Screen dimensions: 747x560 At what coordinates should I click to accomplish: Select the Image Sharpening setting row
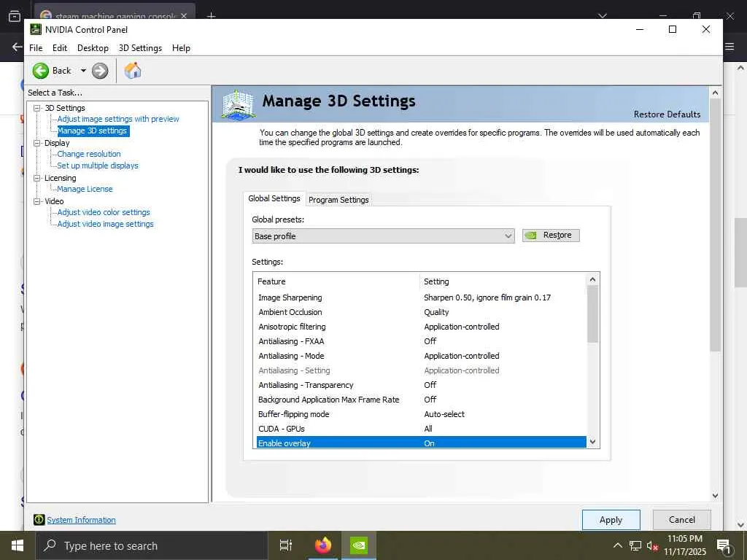[x=421, y=297]
